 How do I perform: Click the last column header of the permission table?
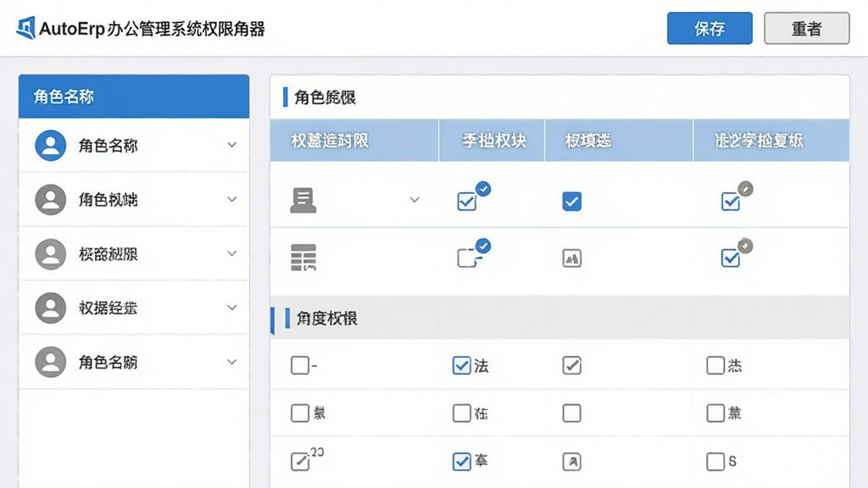[771, 141]
